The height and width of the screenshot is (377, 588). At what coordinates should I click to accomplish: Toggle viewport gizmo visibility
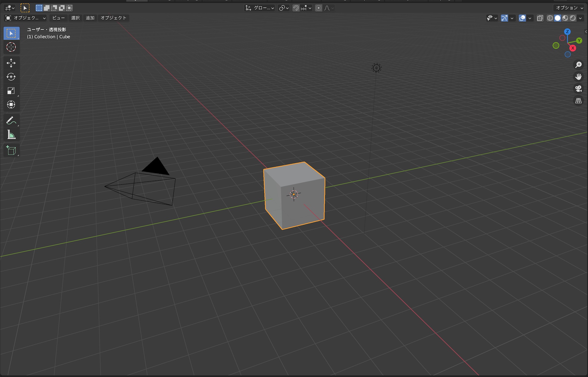[504, 18]
